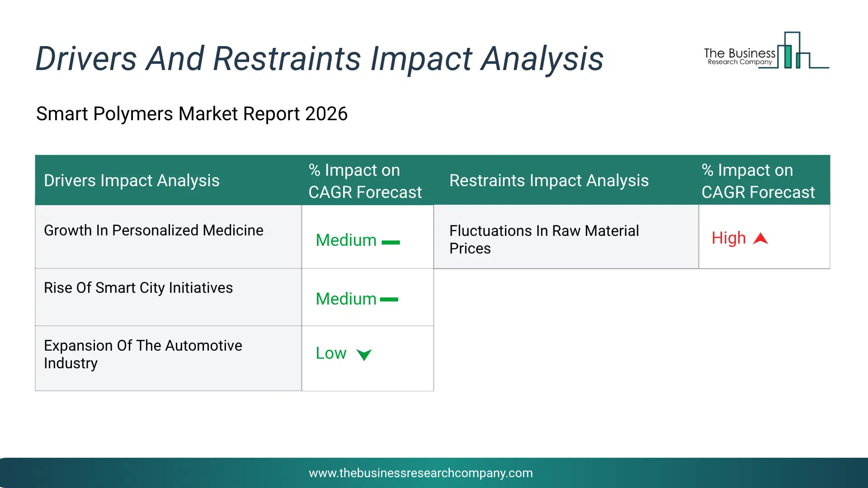The width and height of the screenshot is (868, 488).
Task: Select the 'Drivers And Restraints Impact Analysis' title
Action: [320, 59]
